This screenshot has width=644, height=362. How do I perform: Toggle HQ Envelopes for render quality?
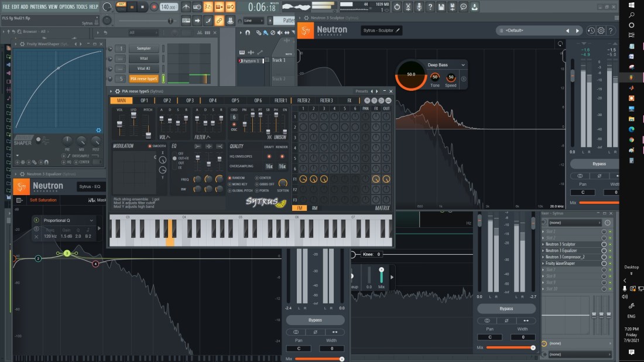point(282,156)
